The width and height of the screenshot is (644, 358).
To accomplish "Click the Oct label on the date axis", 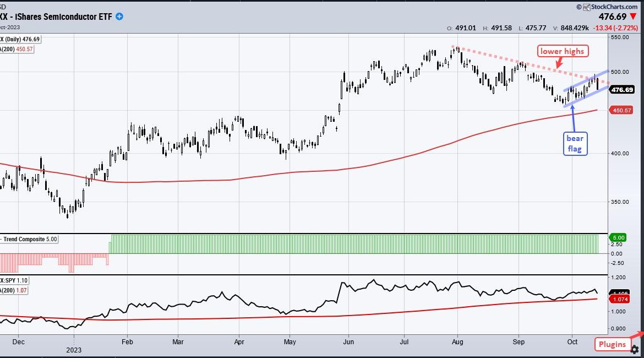I will [x=572, y=341].
